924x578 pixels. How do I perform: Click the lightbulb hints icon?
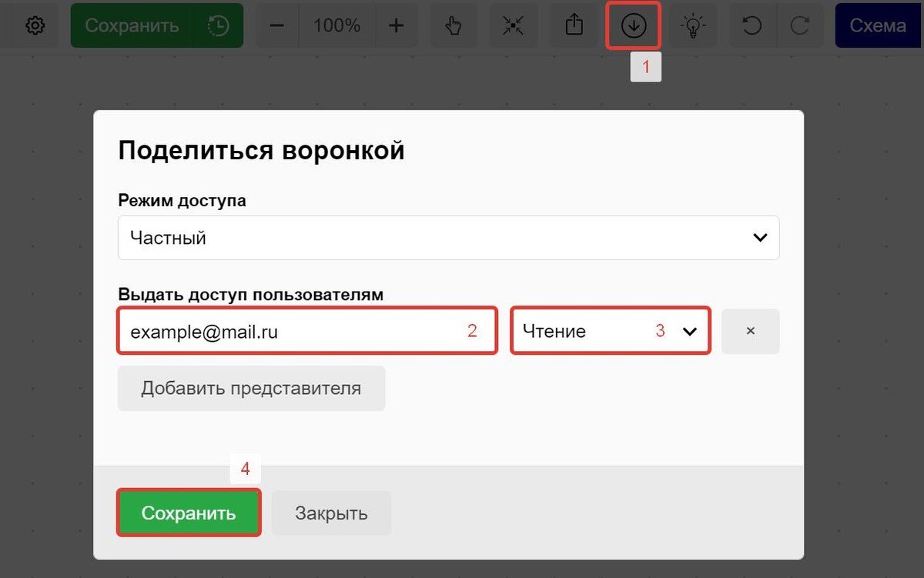(693, 25)
